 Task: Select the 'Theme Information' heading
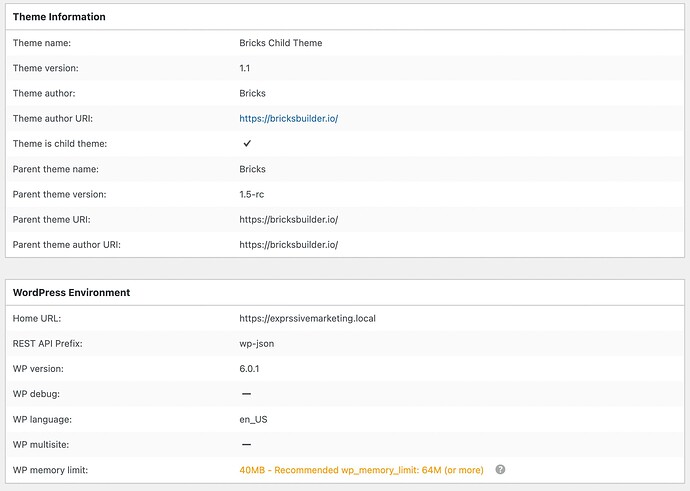[x=59, y=17]
